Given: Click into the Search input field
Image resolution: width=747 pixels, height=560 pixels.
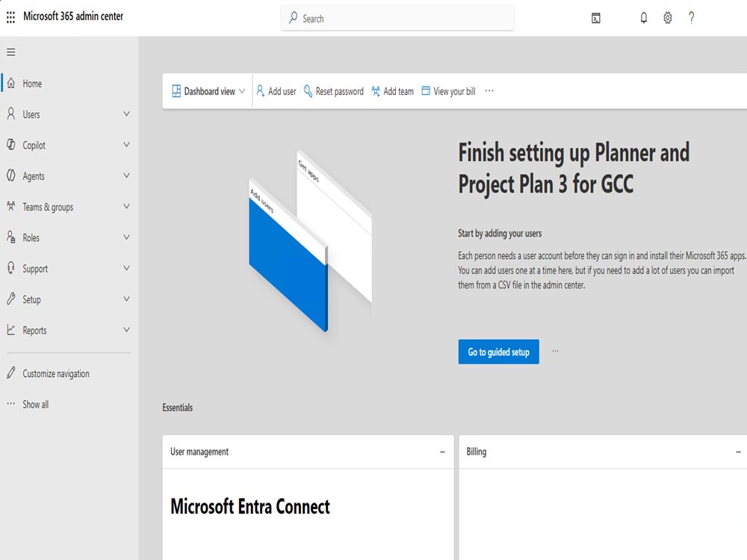Looking at the screenshot, I should pyautogui.click(x=397, y=18).
